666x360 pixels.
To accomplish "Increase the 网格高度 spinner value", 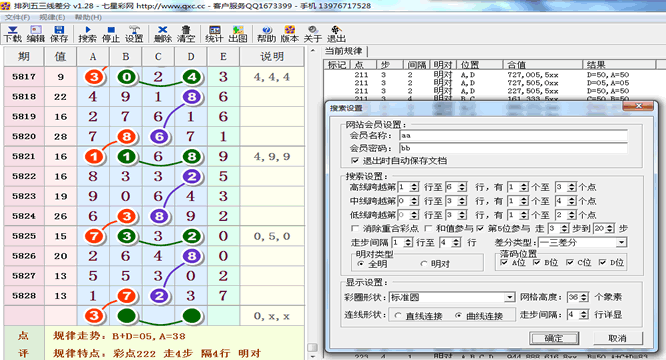I will point(584,295).
